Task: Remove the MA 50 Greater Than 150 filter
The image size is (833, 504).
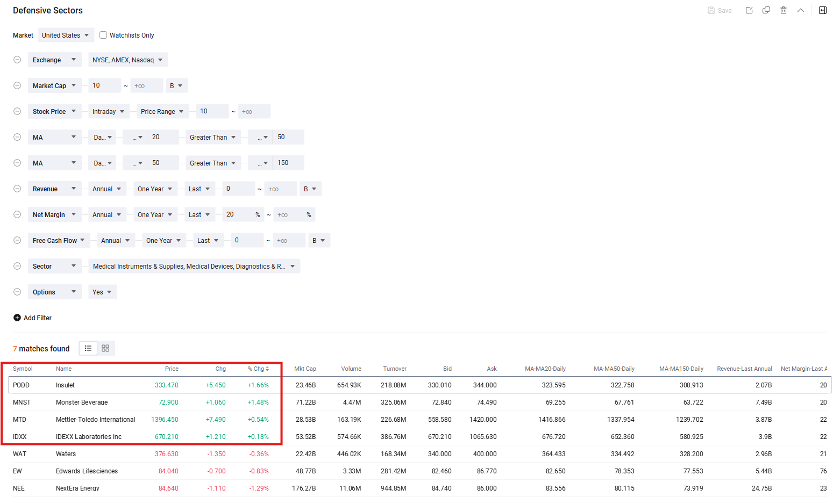Action: 17,163
